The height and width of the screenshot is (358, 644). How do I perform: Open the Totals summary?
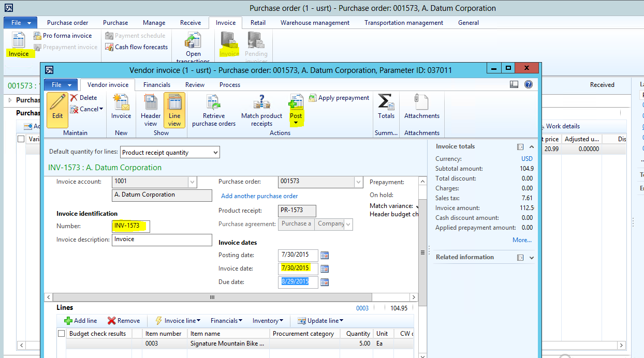(x=386, y=107)
